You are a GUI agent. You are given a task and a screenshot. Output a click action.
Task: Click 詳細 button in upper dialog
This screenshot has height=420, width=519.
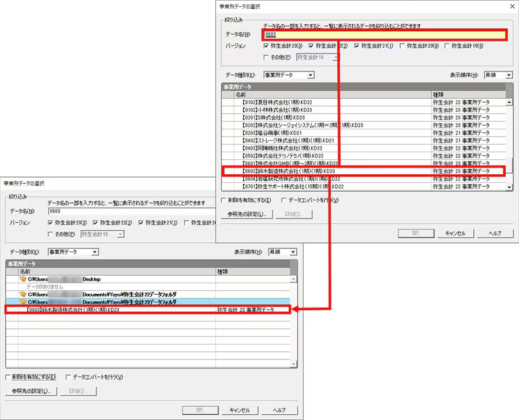(294, 214)
